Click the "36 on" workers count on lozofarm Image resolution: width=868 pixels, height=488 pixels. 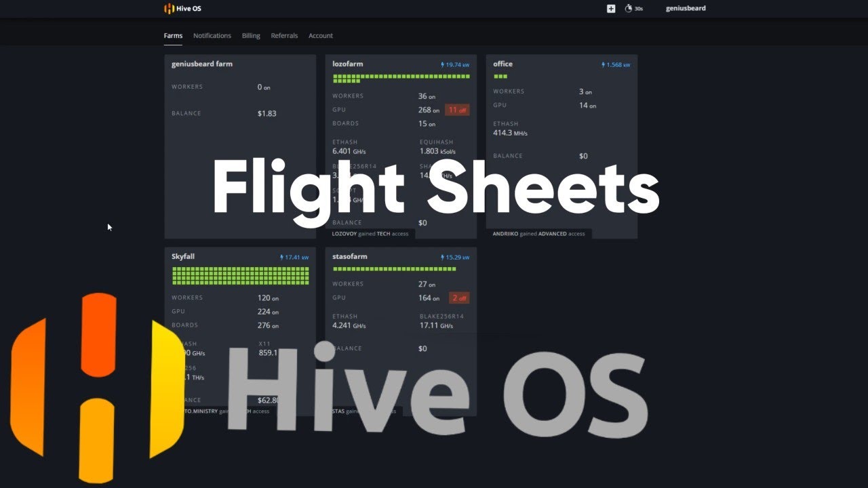coord(427,96)
